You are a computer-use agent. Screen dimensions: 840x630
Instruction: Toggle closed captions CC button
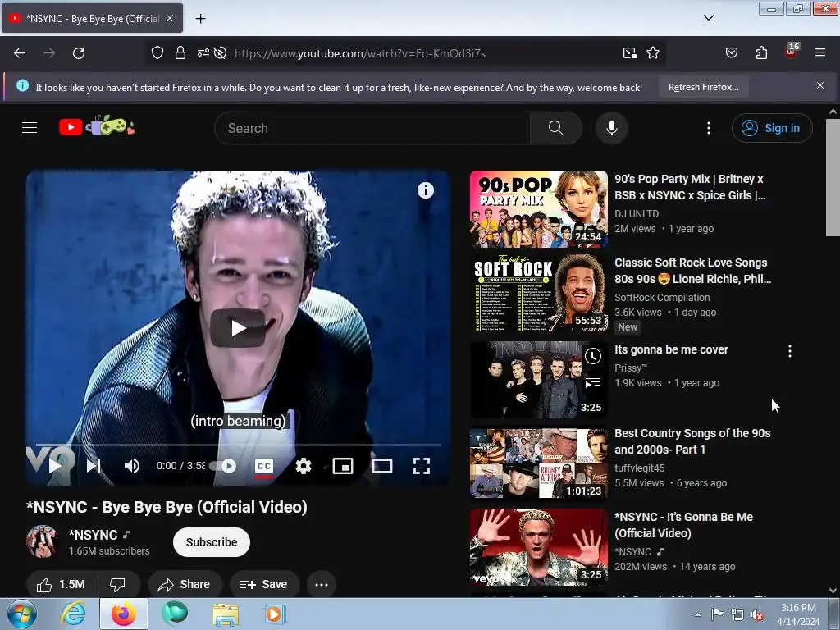pos(263,466)
